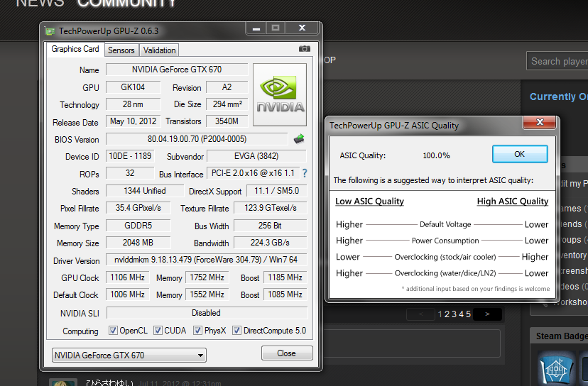Open the NVIDIA GeForce GTX 670 dropdown
Image resolution: width=588 pixels, height=386 pixels.
pyautogui.click(x=129, y=355)
